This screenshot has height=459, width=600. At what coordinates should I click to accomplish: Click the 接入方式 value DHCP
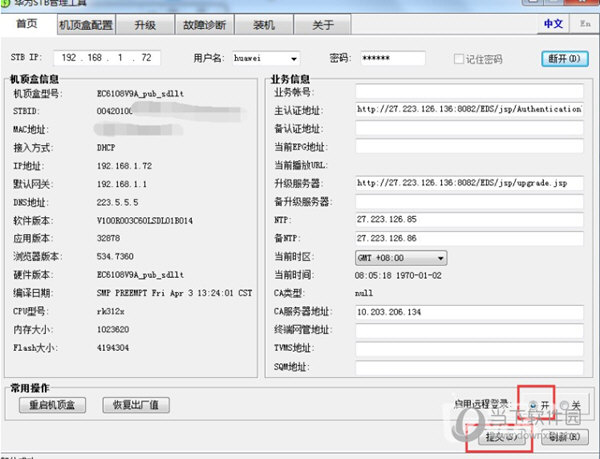tap(106, 148)
